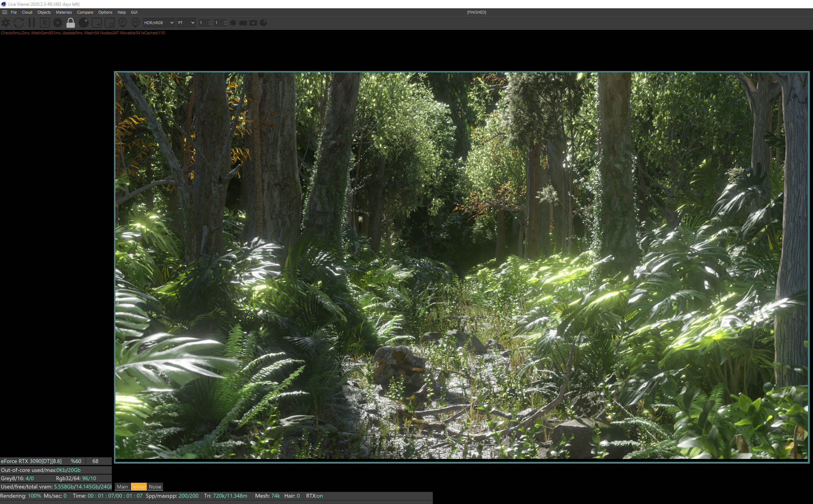
Task: Click the reset 'R' render icon
Action: (44, 23)
